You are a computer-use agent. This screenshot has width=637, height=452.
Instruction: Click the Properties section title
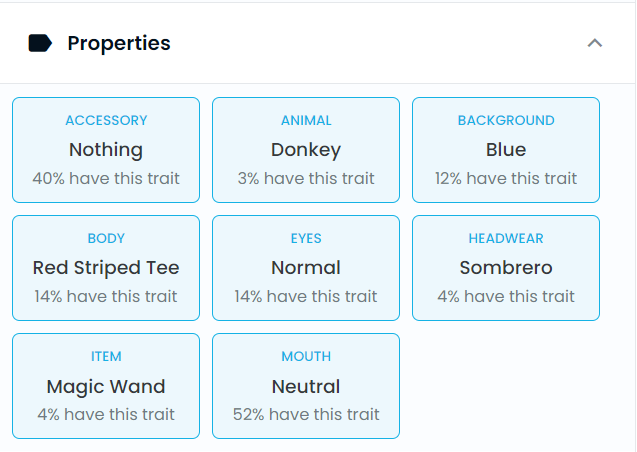[119, 43]
